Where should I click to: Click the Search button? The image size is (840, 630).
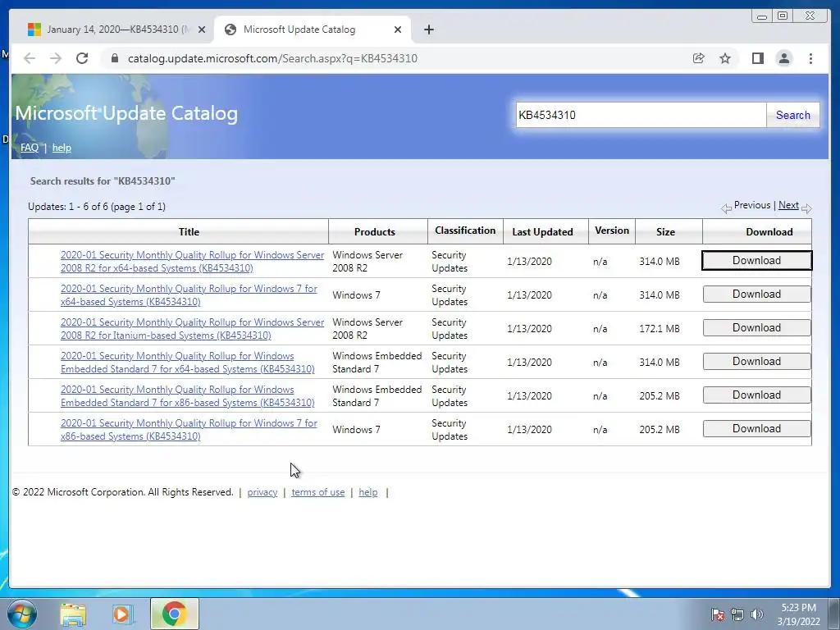793,115
